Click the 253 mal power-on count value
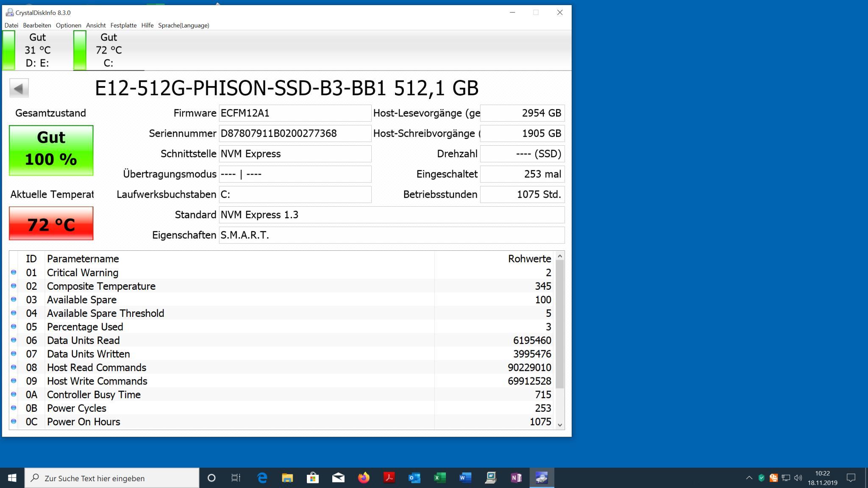 click(523, 174)
